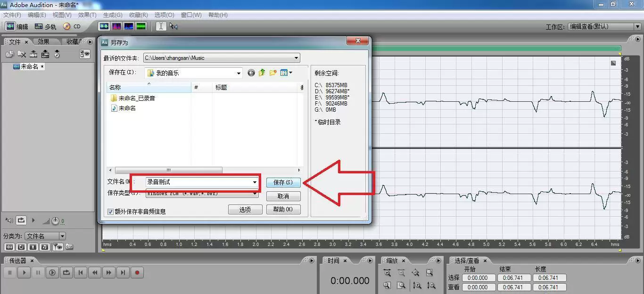Switch to 效果 tab in left panel
This screenshot has height=294, width=644.
[44, 41]
